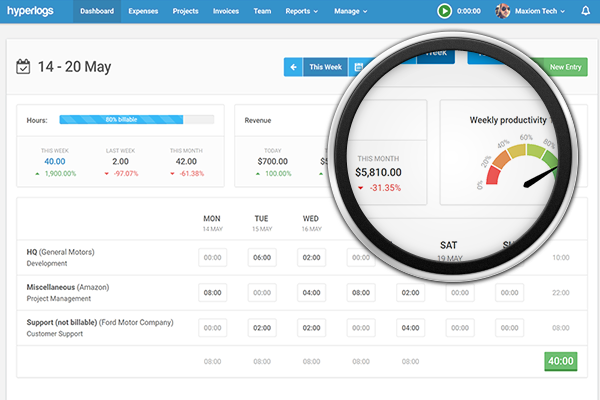The image size is (600, 400).
Task: Edit Support Tuesday 02:00 time field
Action: [x=262, y=328]
